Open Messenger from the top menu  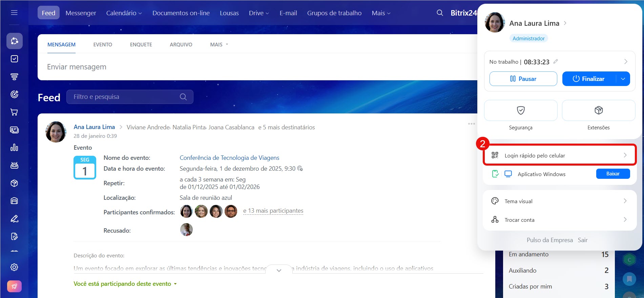(81, 13)
